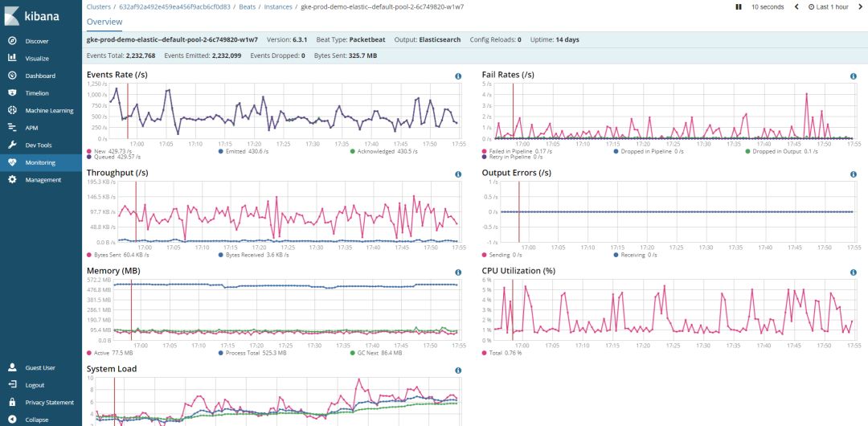The width and height of the screenshot is (868, 426).
Task: Open the Last 1 hour time picker
Action: click(829, 7)
